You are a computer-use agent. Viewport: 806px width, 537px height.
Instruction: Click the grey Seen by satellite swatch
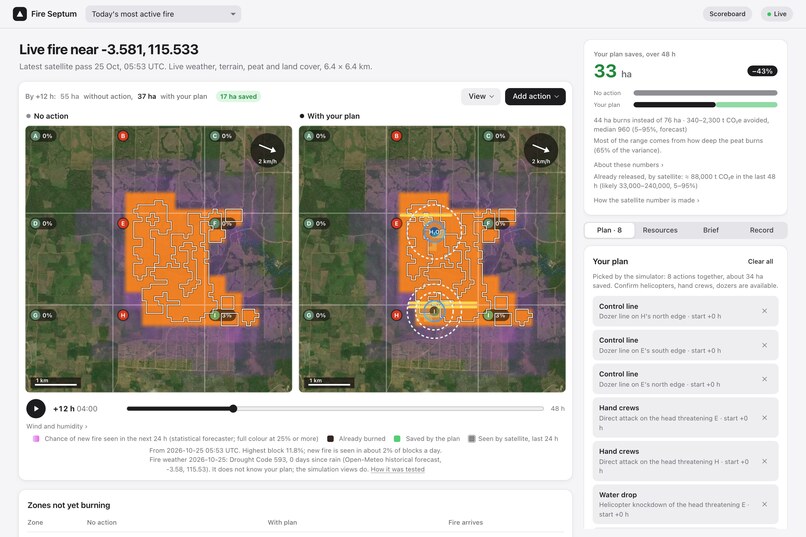click(x=471, y=439)
